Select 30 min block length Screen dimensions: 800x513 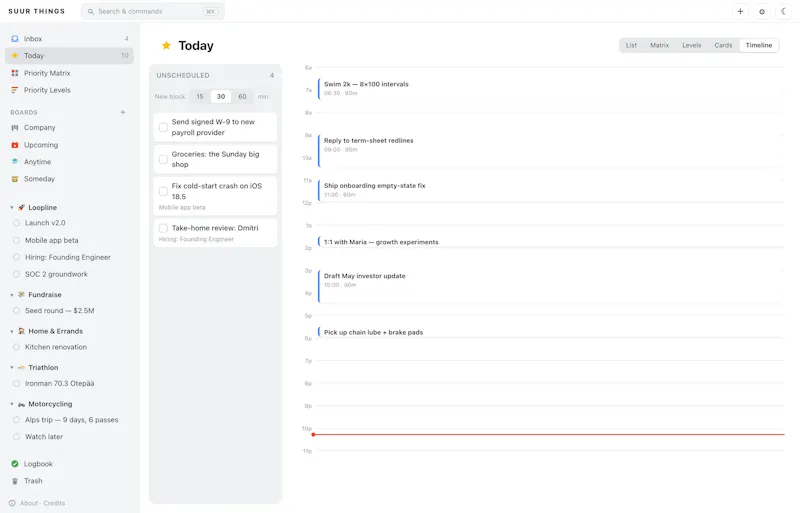[221, 96]
